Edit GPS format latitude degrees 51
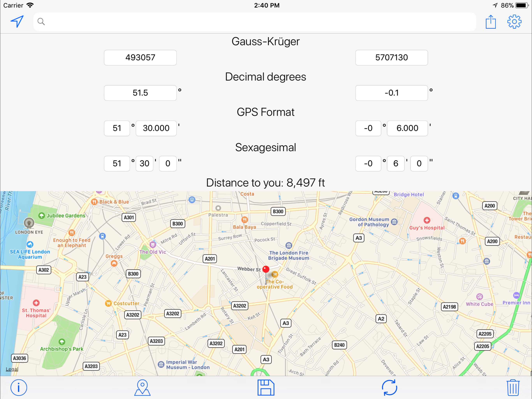This screenshot has height=399, width=532. [117, 128]
